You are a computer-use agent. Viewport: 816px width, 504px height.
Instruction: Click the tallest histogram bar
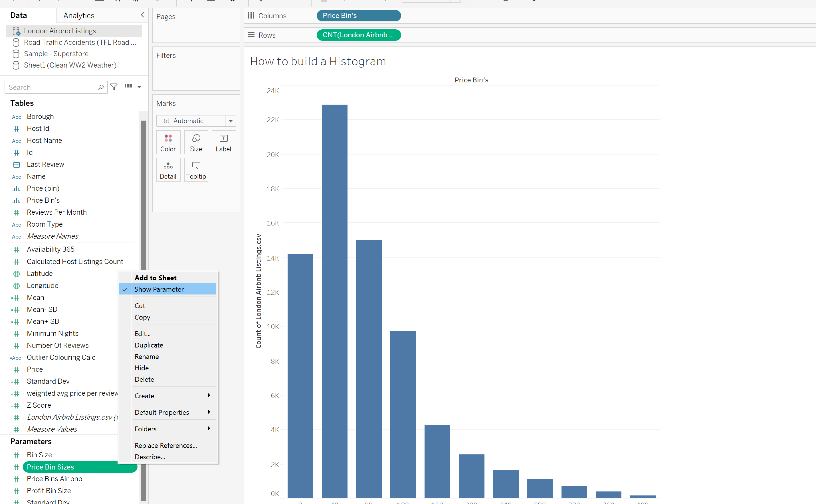click(x=334, y=300)
